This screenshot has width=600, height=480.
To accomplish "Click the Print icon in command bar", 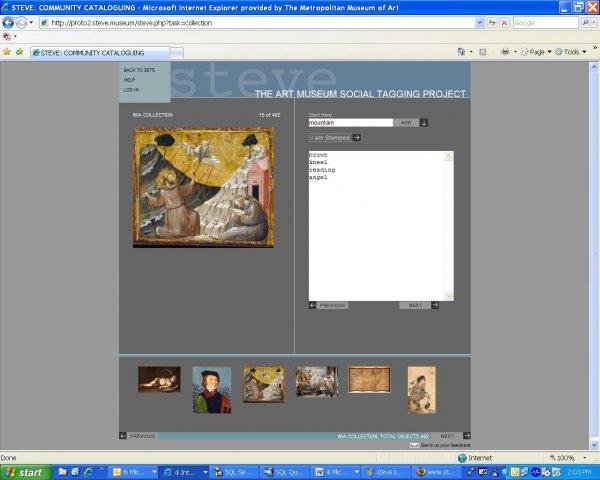I will tap(505, 52).
